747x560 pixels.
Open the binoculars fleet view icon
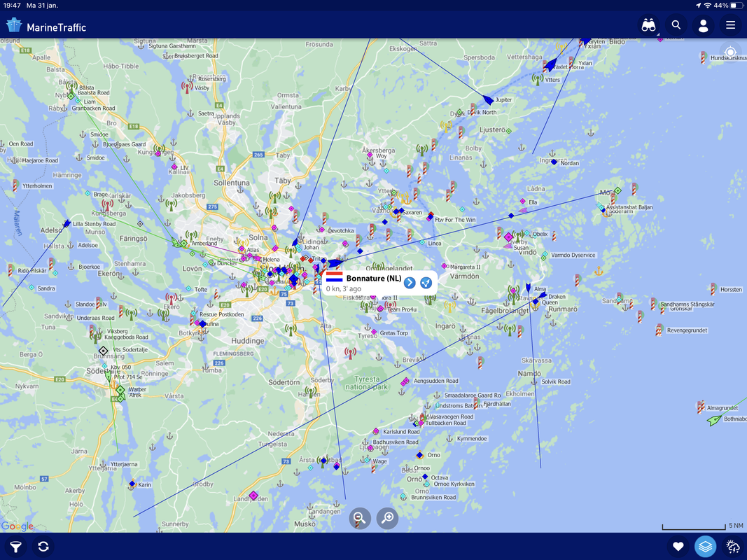pos(648,25)
